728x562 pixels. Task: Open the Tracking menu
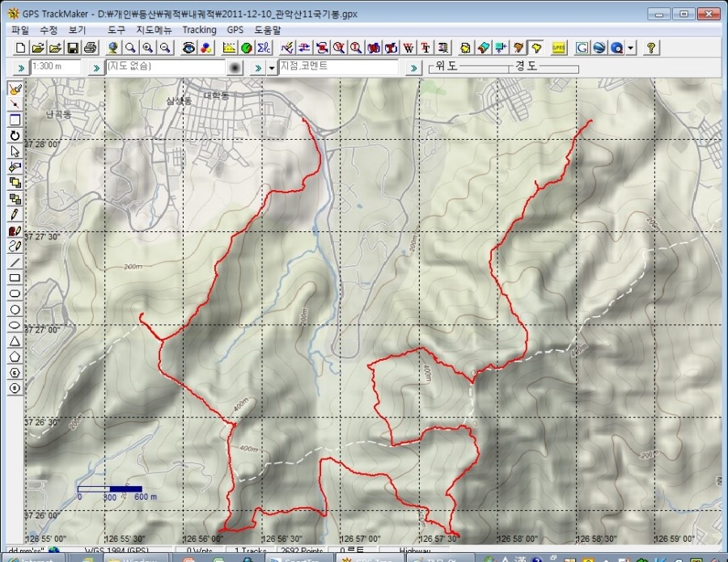[199, 30]
